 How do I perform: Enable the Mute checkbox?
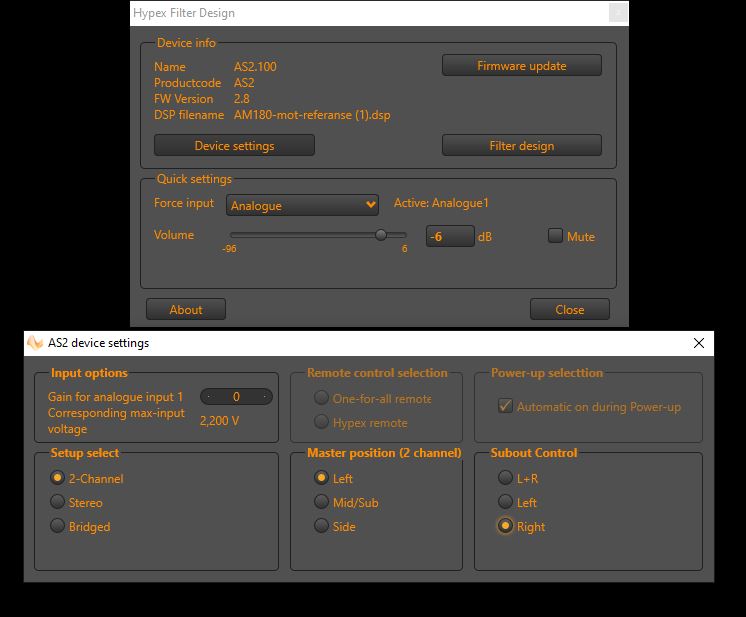pos(555,235)
